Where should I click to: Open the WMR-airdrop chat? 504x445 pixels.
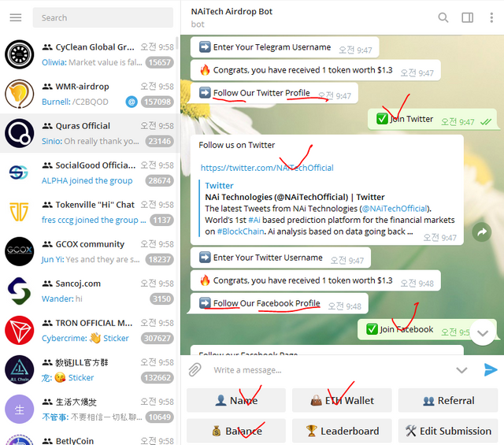(x=90, y=94)
